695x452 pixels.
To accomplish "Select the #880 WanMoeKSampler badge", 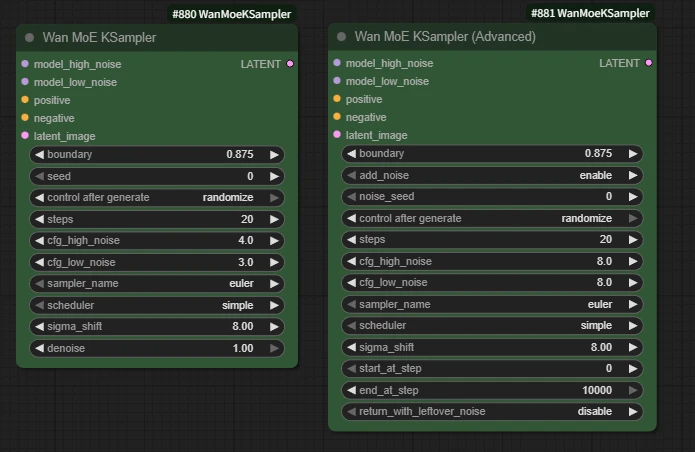I will pos(232,14).
